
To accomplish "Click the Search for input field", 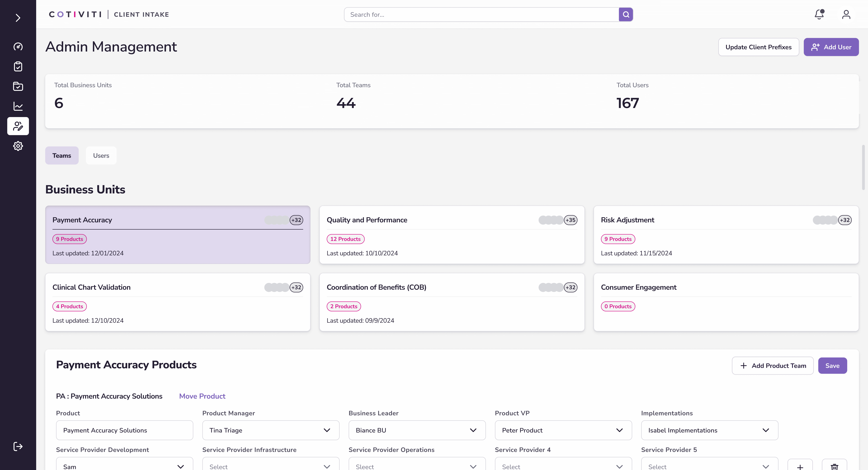I will [481, 14].
